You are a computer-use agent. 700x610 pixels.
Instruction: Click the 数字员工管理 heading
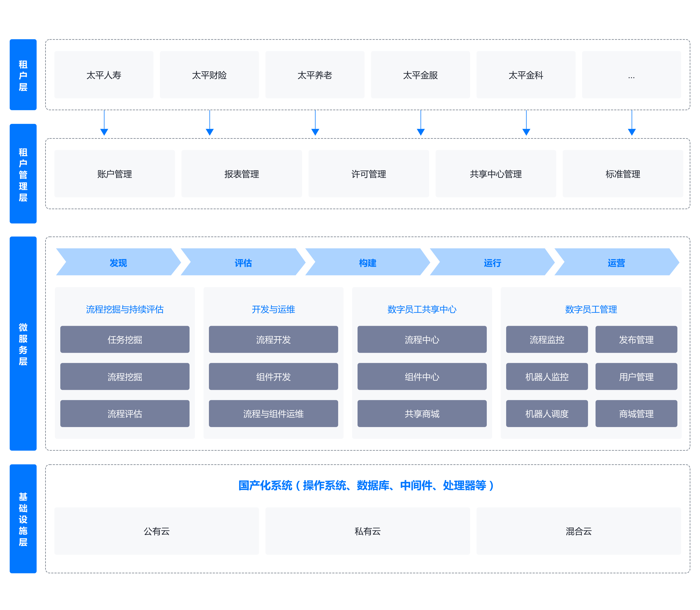click(x=591, y=309)
